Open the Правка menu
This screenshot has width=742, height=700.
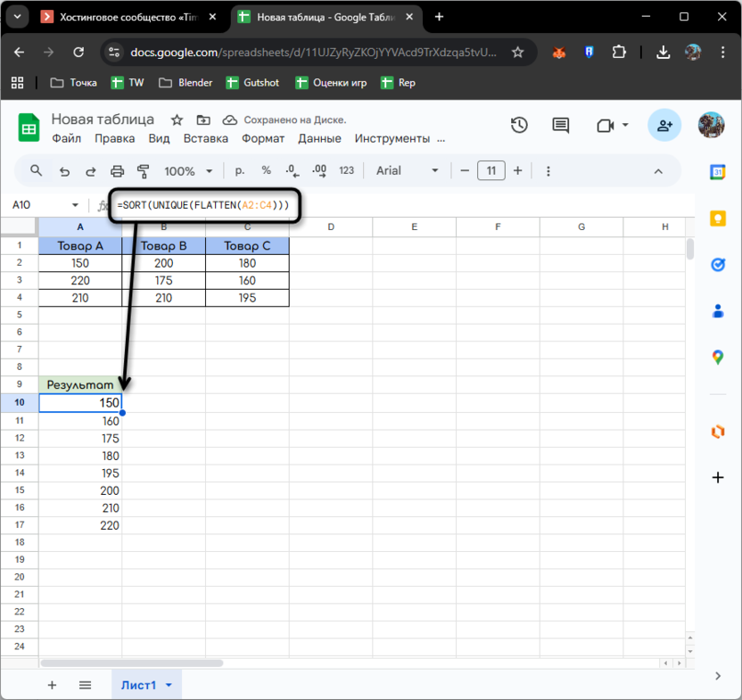114,139
